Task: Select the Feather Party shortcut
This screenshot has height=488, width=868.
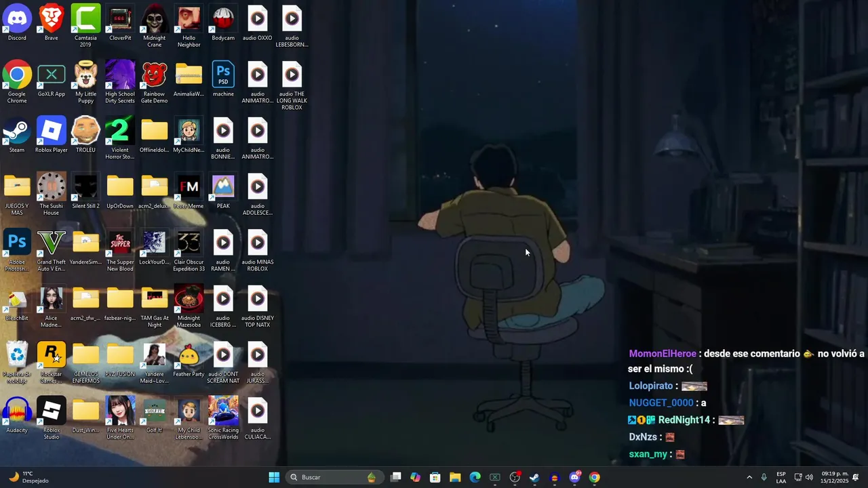Action: point(189,360)
